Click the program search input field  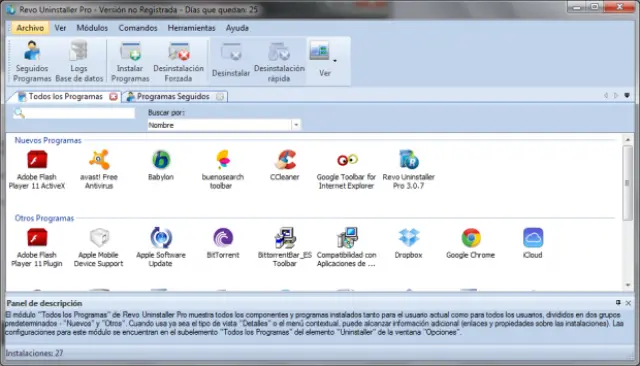(x=80, y=113)
